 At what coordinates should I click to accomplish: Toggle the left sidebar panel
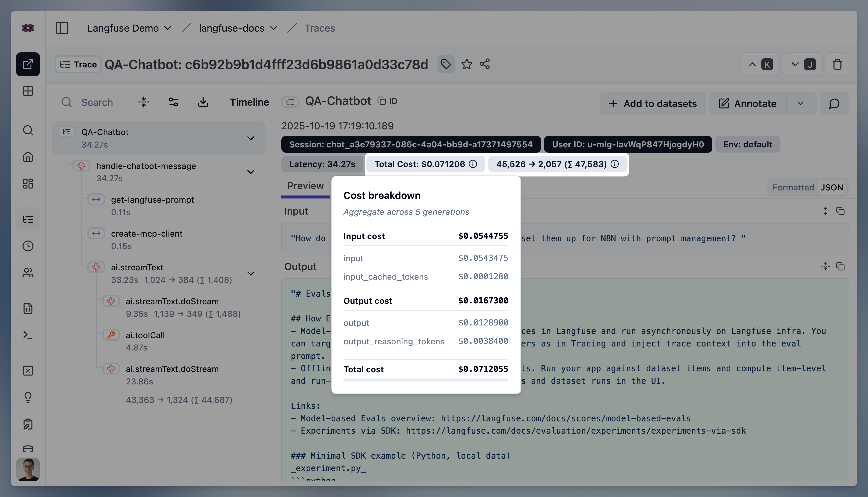62,28
